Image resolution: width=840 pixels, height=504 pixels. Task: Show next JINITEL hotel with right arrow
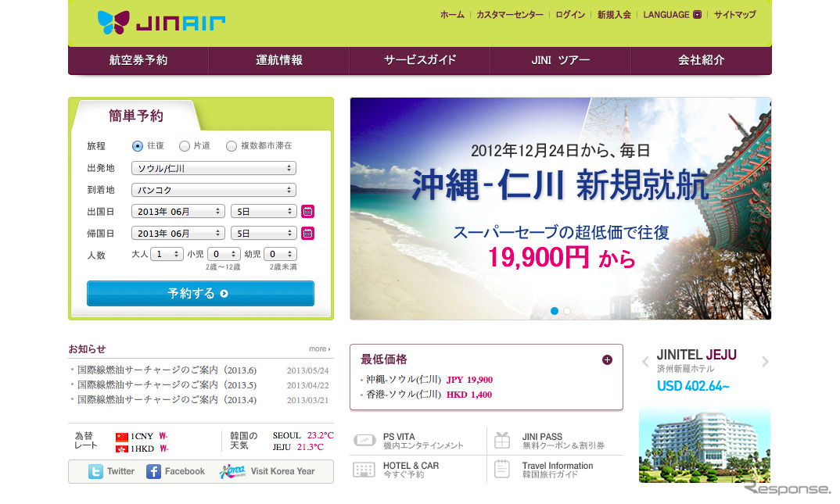pyautogui.click(x=765, y=361)
